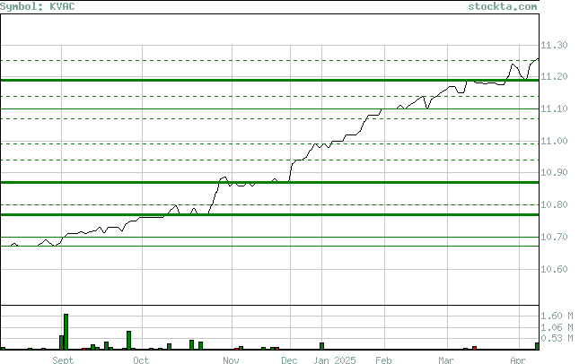Click the green volume bar at Jan 2025

[321, 346]
